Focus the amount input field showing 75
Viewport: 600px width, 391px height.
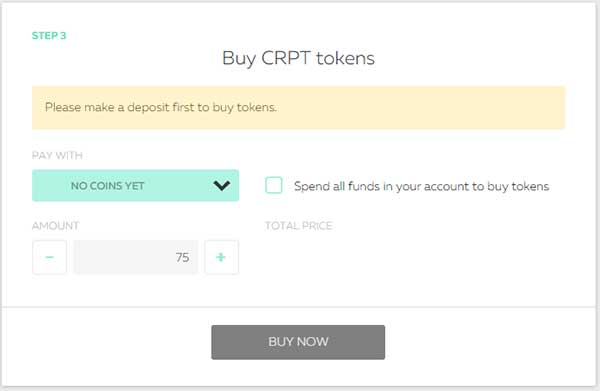[136, 257]
